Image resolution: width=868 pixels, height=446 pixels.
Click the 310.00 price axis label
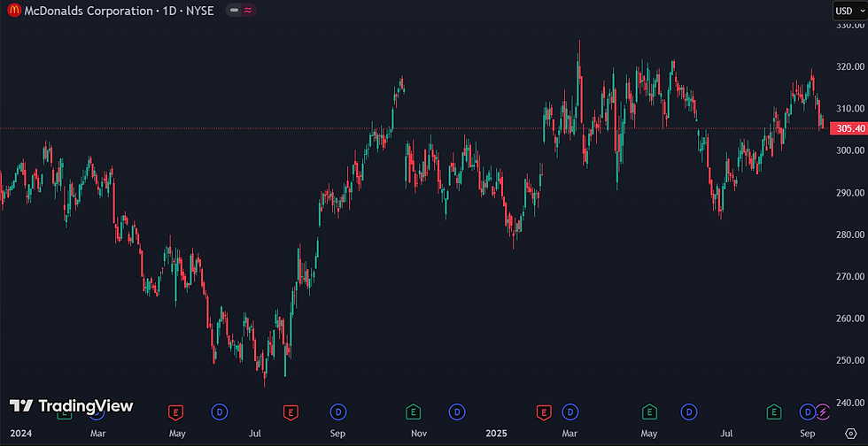[x=849, y=109]
